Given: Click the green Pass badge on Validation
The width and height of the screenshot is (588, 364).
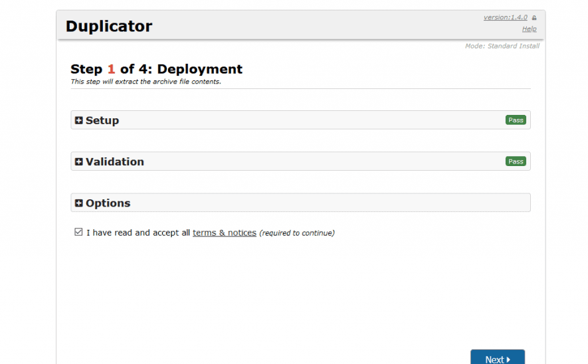Looking at the screenshot, I should [515, 161].
